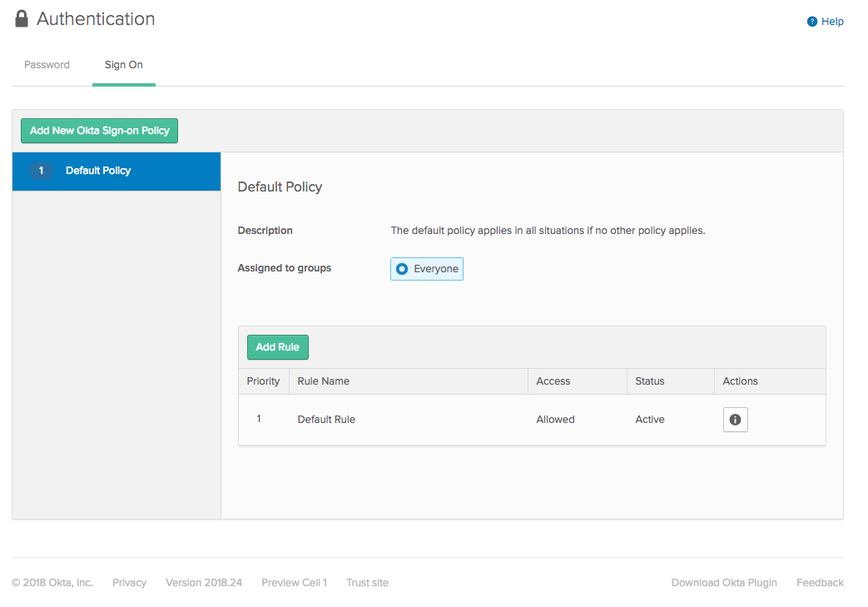Viewport: 868px width, 607px height.
Task: Click the blue Help question mark icon
Action: (x=812, y=22)
